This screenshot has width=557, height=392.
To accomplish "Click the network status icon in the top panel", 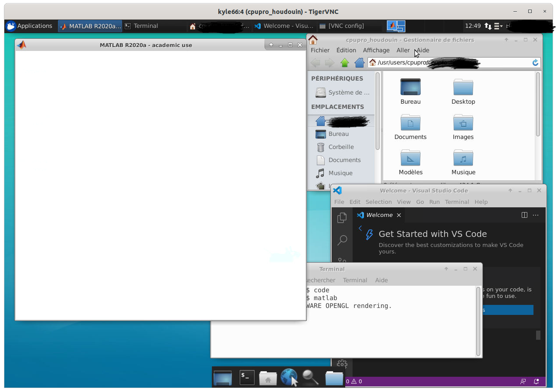I will 488,26.
